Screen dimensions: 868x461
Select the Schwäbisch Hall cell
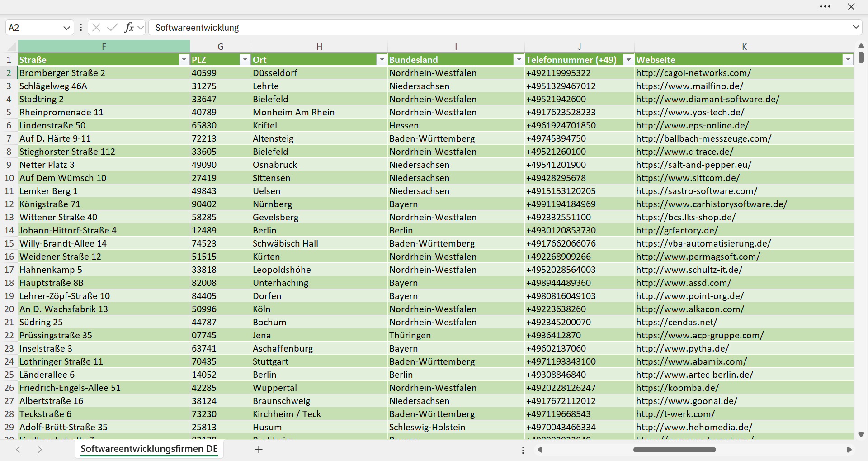[319, 243]
